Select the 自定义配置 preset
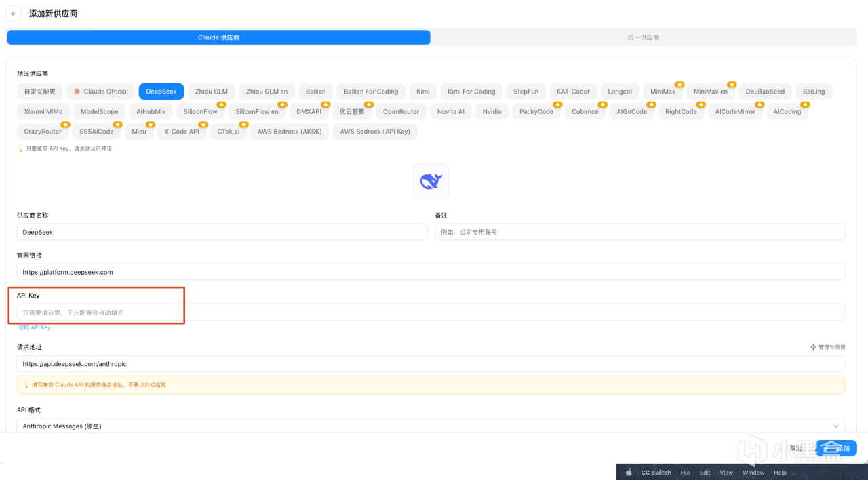 coord(40,92)
